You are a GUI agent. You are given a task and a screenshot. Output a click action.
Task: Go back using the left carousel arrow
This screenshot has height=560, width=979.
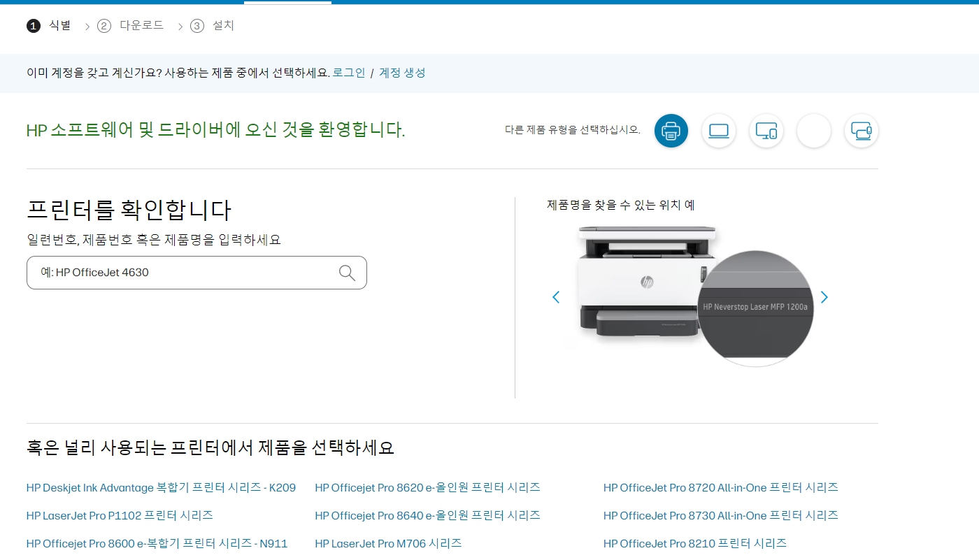click(556, 297)
